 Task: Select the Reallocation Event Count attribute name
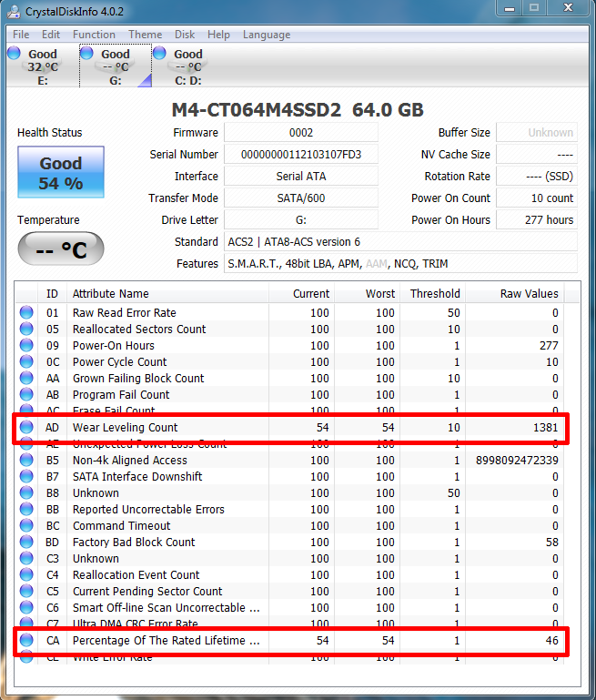tap(136, 575)
